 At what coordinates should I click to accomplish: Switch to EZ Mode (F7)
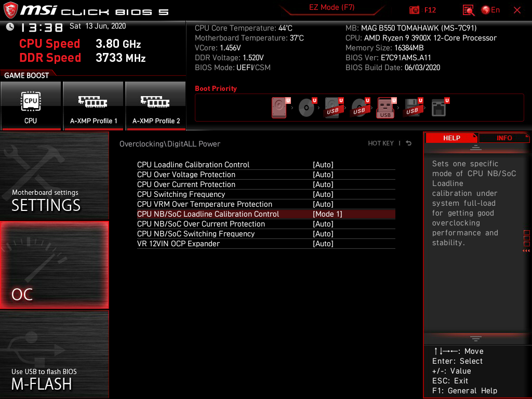[331, 7]
